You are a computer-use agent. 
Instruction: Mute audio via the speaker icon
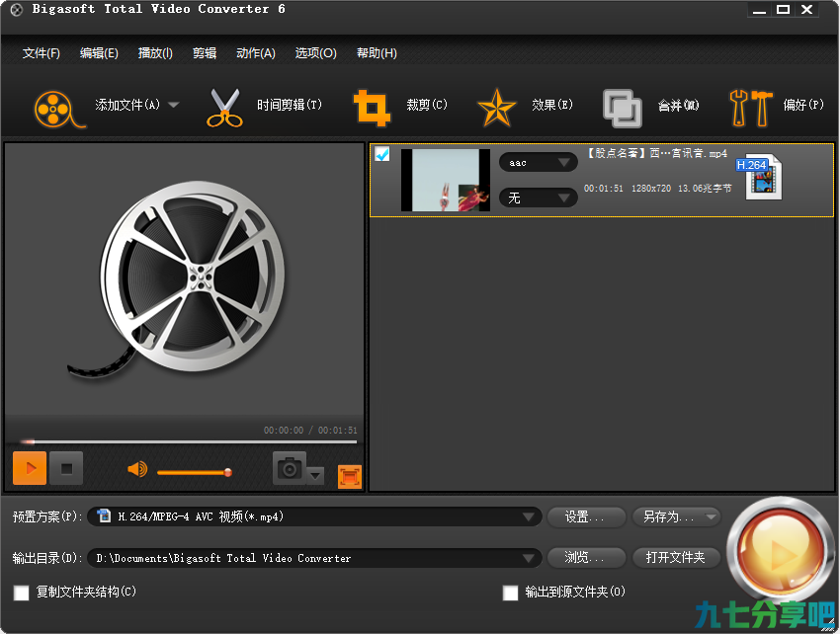click(x=137, y=470)
